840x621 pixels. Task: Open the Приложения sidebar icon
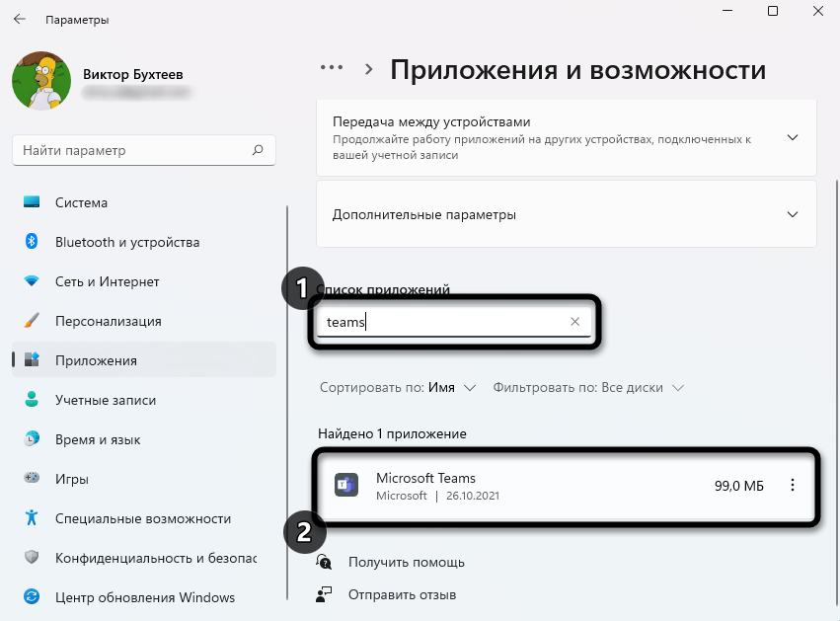pyautogui.click(x=32, y=359)
